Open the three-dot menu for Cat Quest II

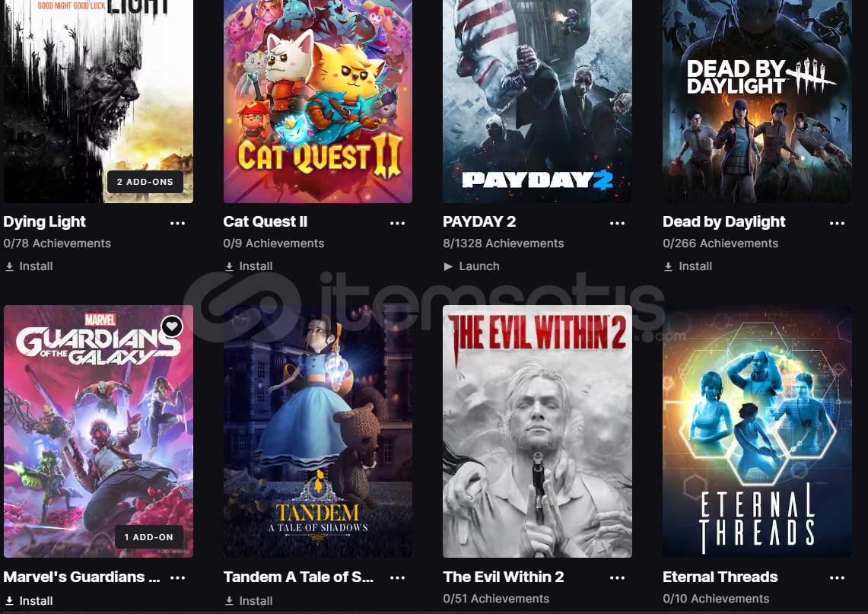[x=397, y=223]
